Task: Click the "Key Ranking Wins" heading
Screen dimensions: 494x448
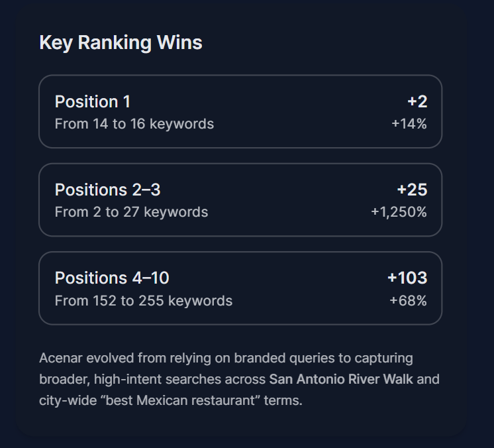Action: coord(121,42)
